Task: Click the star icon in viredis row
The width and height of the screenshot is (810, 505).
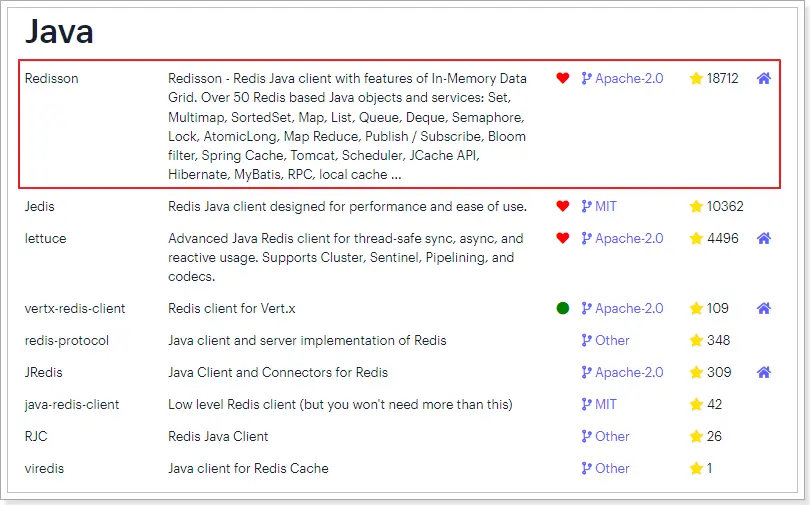Action: [696, 468]
